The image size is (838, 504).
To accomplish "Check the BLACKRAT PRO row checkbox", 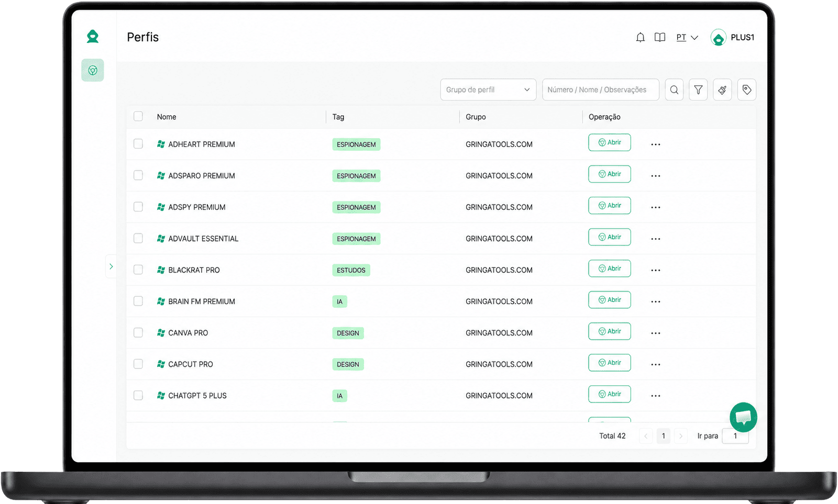I will click(138, 269).
